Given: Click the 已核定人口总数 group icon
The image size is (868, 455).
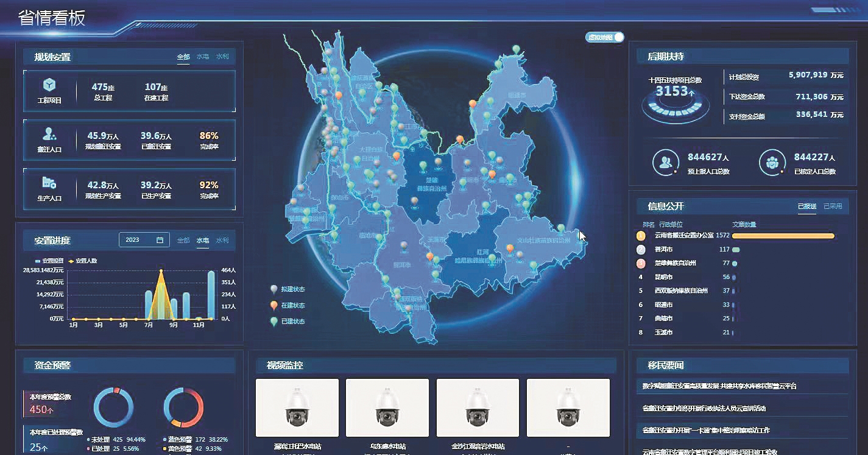Looking at the screenshot, I should tap(772, 162).
